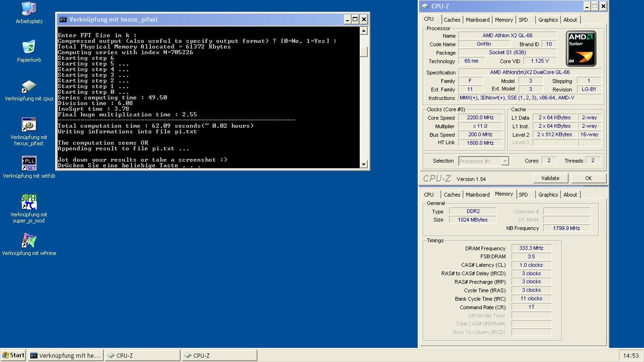644x362 pixels.
Task: Click the AMD Turion 64 processor logo
Action: click(x=581, y=49)
